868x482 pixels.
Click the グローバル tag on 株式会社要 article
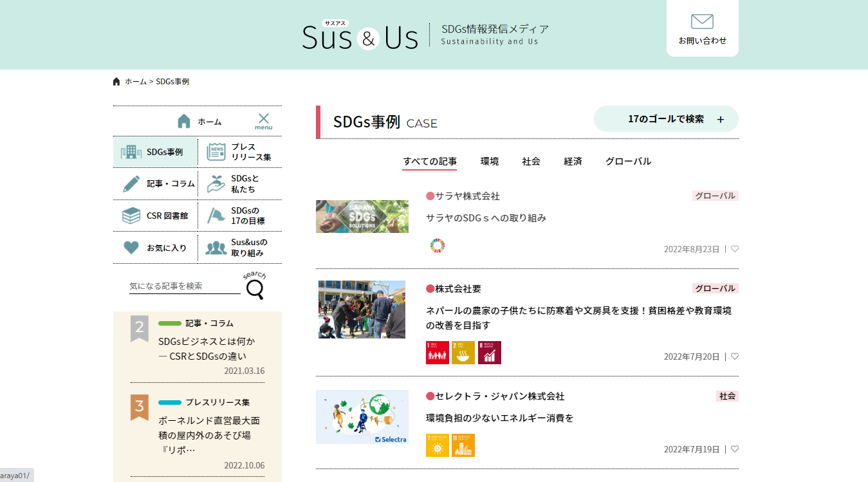[x=716, y=288]
